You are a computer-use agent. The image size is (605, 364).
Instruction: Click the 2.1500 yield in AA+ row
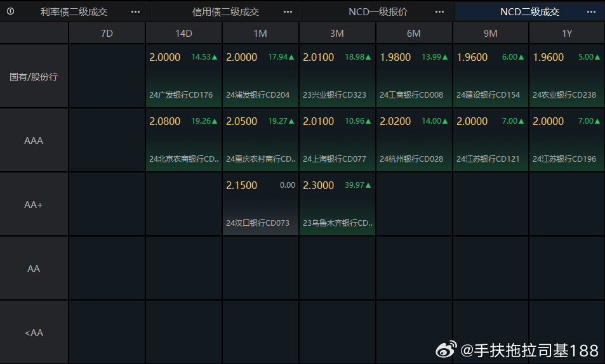point(241,185)
